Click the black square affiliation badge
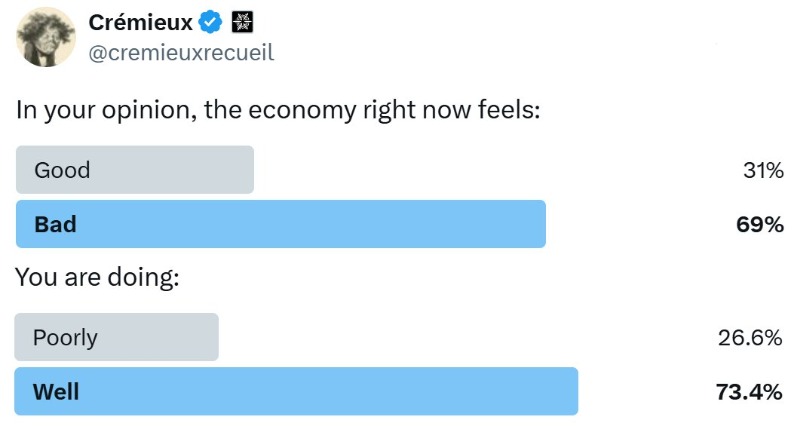 click(241, 21)
